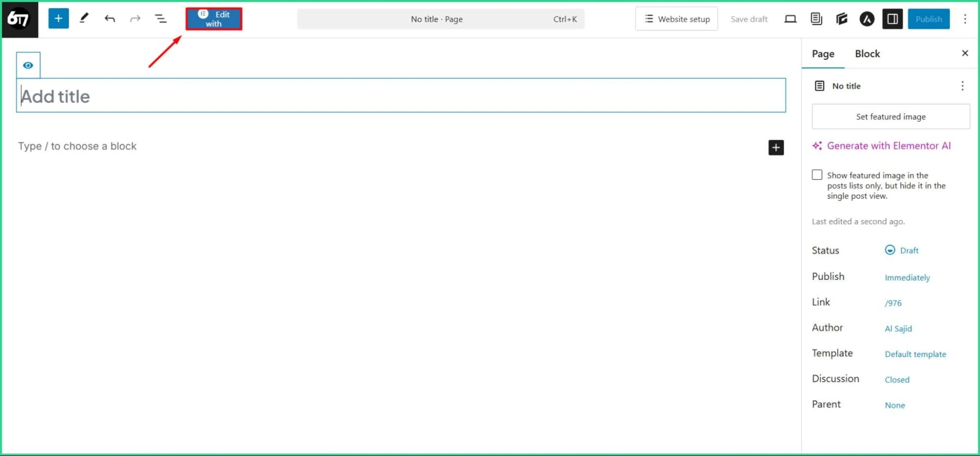The width and height of the screenshot is (980, 456).
Task: Click the Redo arrow
Action: (135, 19)
